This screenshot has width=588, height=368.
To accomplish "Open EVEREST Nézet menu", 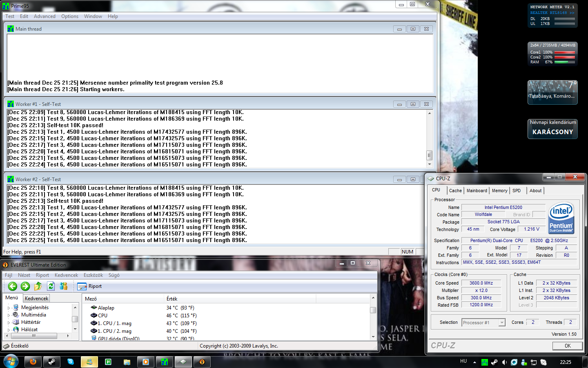I will click(x=24, y=275).
